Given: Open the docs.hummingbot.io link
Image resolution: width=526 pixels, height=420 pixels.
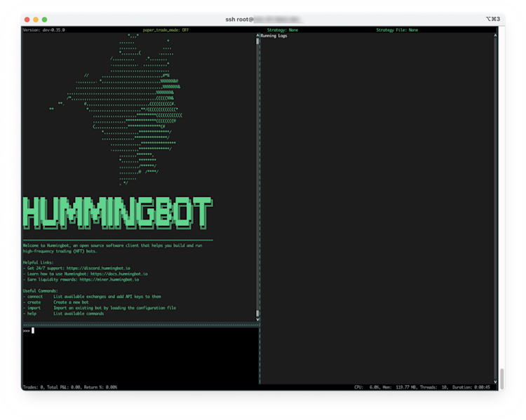Looking at the screenshot, I should click(x=119, y=273).
